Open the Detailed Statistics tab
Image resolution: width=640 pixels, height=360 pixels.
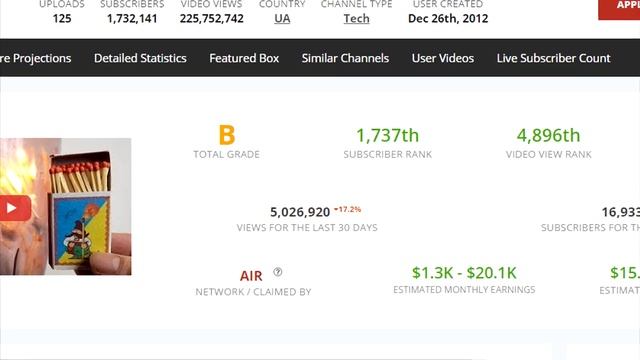point(140,58)
